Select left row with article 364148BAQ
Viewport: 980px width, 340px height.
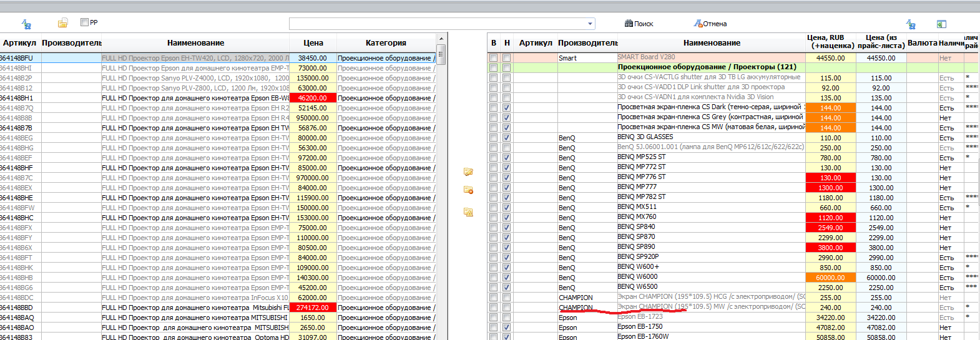(217, 318)
